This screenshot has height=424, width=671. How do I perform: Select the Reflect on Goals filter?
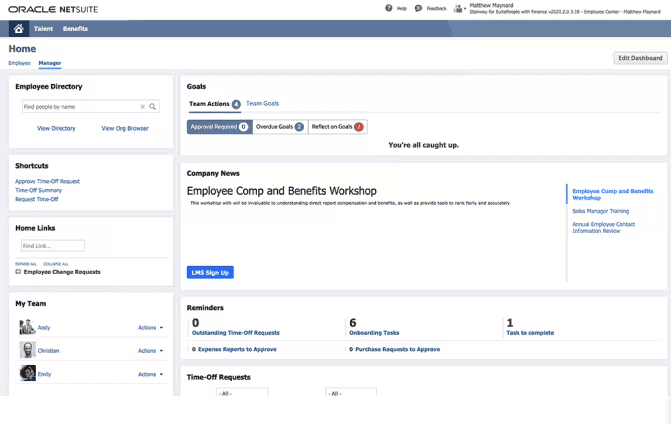(x=338, y=127)
